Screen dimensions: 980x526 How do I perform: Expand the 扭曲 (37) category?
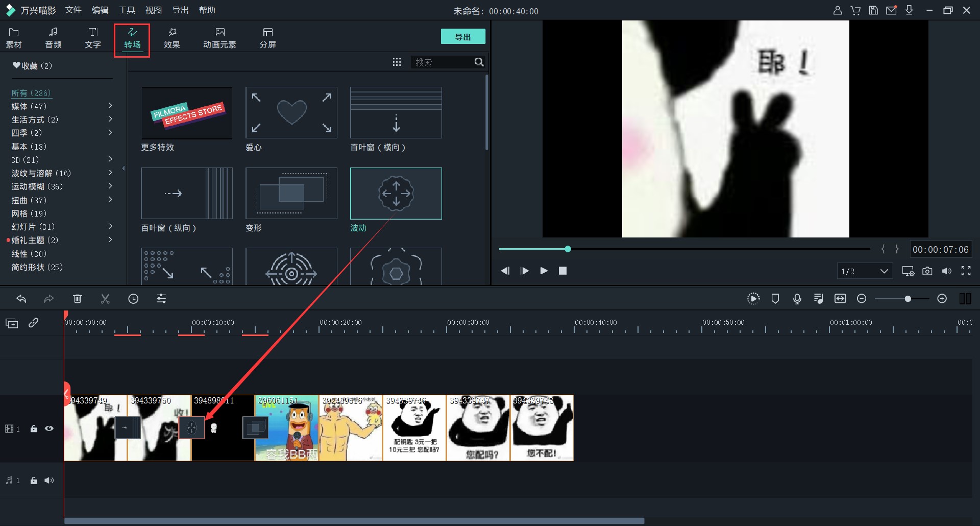[110, 200]
